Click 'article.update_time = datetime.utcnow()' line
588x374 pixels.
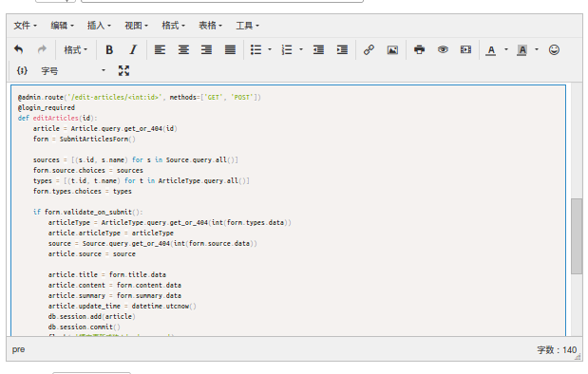pyautogui.click(x=122, y=306)
